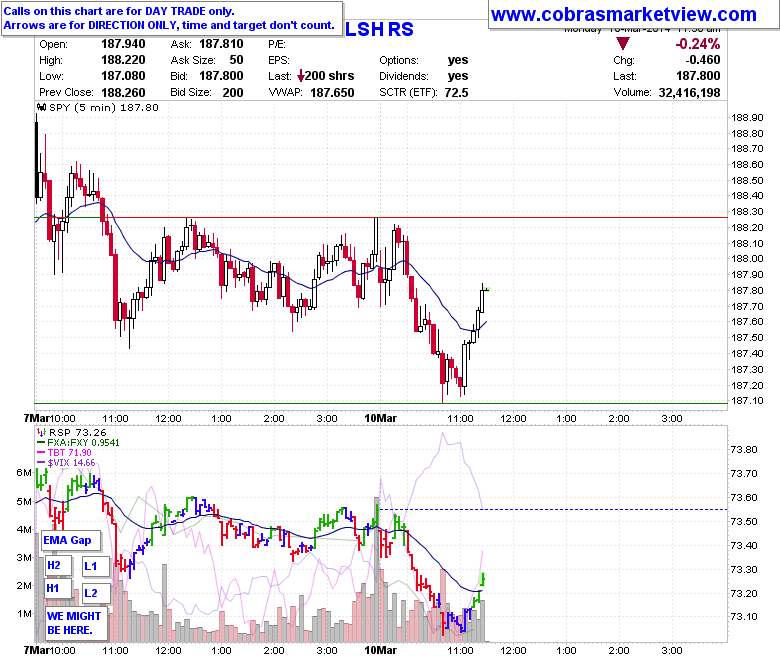
Task: Select the $VIX 14.66 legend entry
Action: (66, 463)
